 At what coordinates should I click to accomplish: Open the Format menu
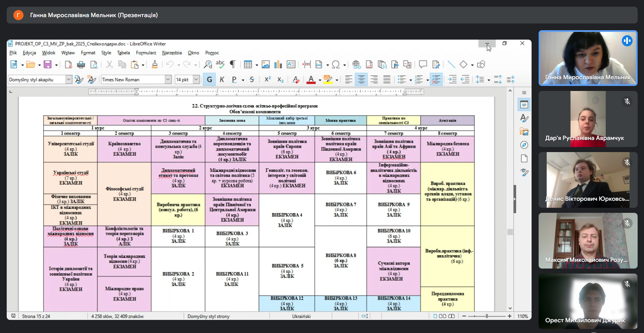tap(88, 53)
